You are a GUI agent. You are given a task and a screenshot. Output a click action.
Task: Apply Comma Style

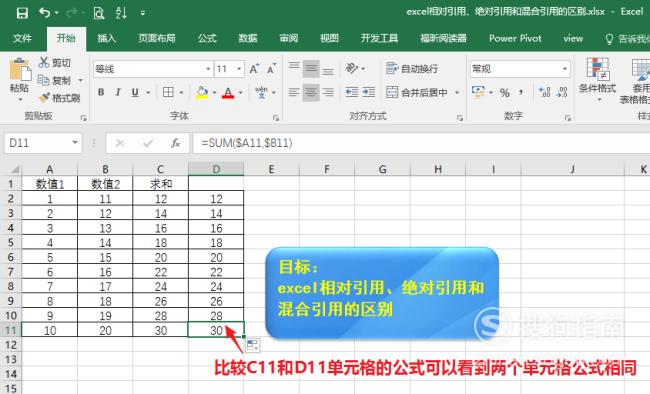521,92
